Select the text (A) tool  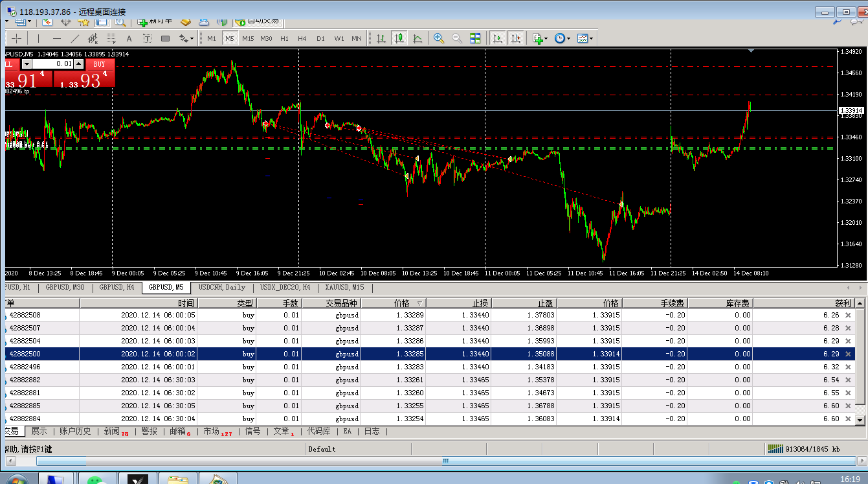point(129,38)
